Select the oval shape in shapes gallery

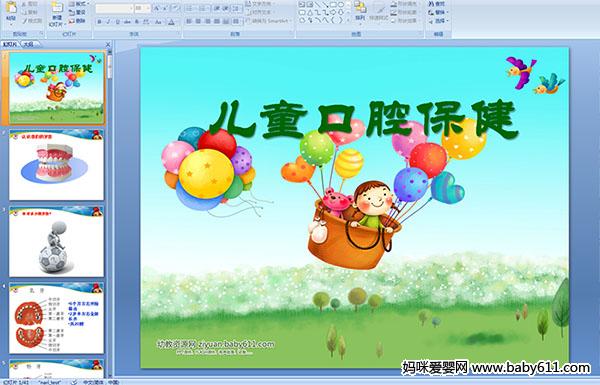341,5
